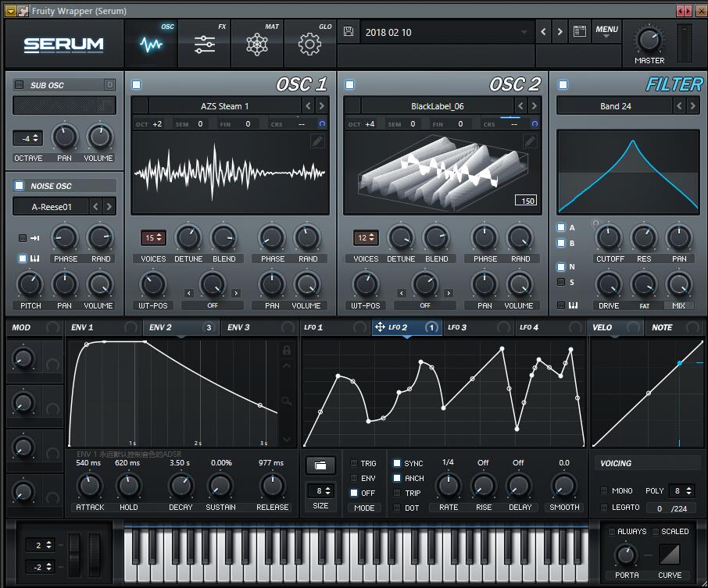Select previous OSC 1 wavetable
This screenshot has height=588, width=708.
pos(308,106)
